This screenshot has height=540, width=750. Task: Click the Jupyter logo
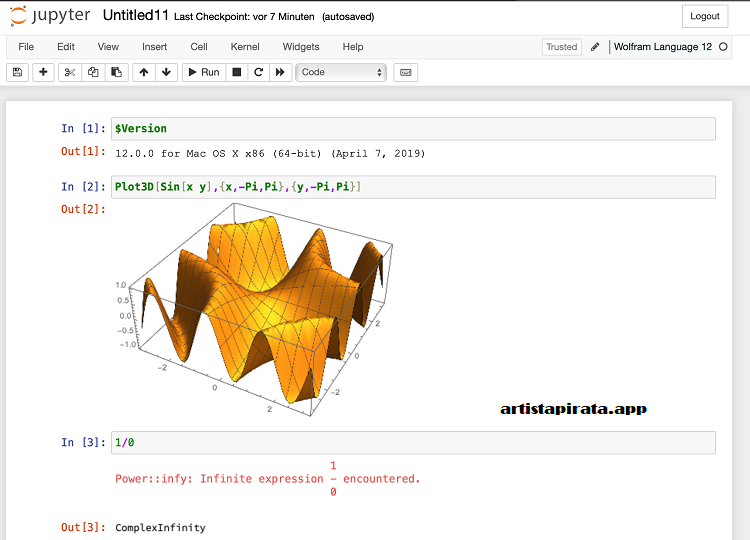[50, 16]
